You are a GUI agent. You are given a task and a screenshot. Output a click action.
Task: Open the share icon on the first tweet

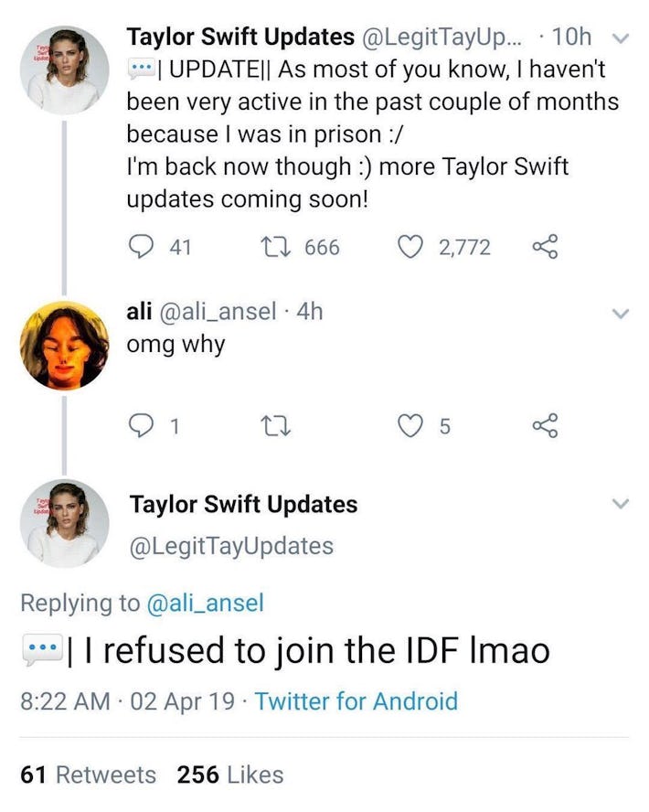(x=545, y=245)
